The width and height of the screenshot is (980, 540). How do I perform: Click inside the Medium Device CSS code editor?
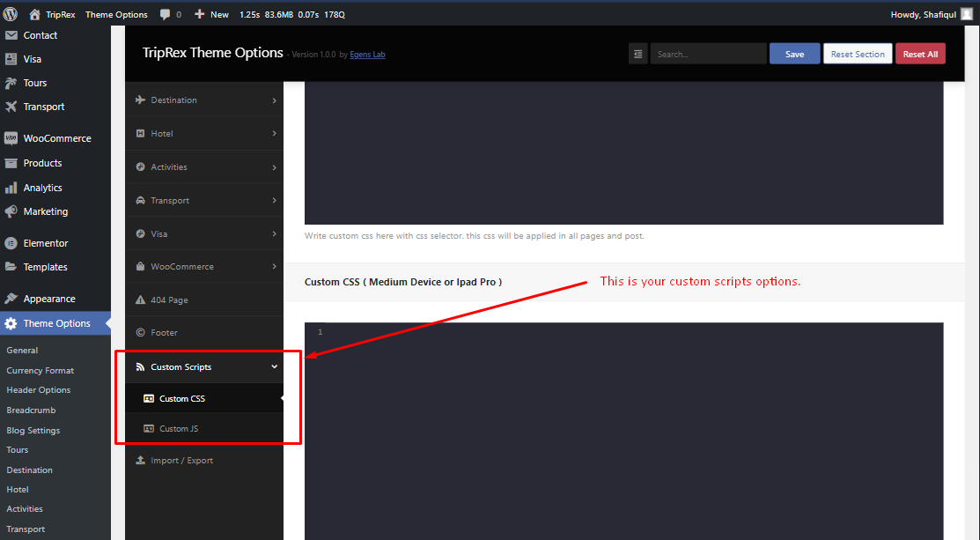tap(623, 432)
